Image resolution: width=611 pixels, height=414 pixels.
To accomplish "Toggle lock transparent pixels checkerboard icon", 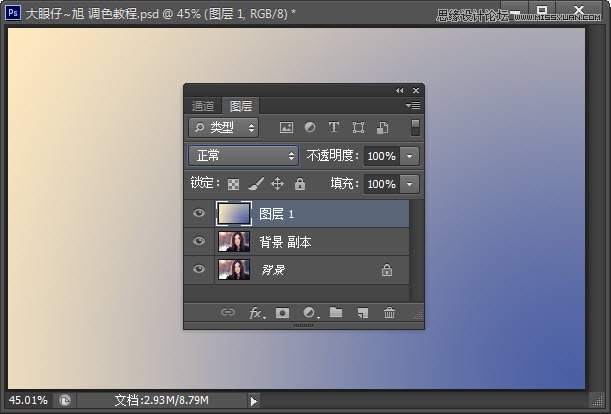I will coord(233,184).
